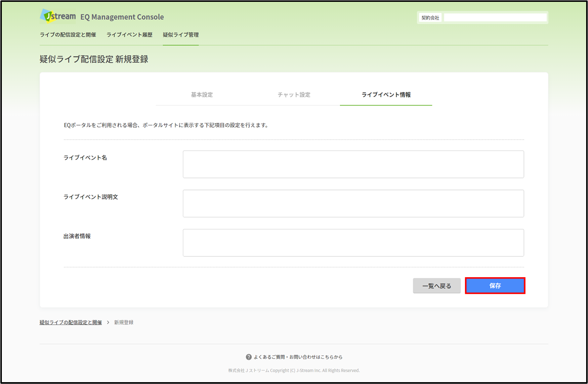Viewport: 588px width, 384px height.
Task: Select 疑似ライブ管理 menu item
Action: 181,35
